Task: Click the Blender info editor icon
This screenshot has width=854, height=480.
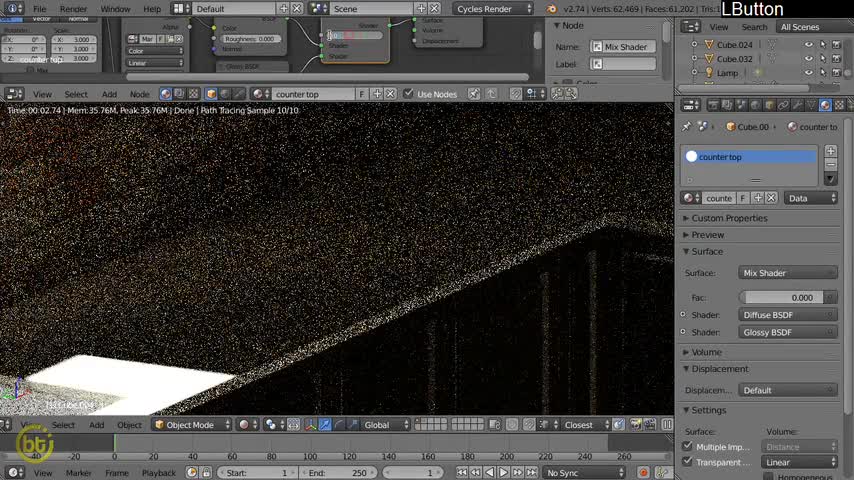Action: pos(13,9)
